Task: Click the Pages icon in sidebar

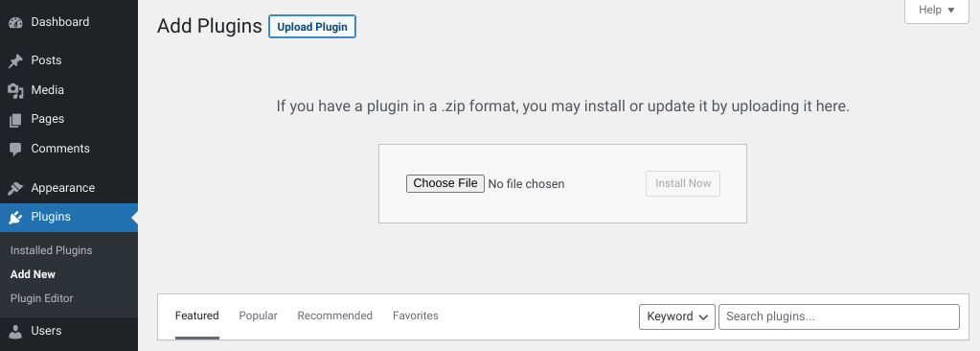Action: tap(15, 120)
